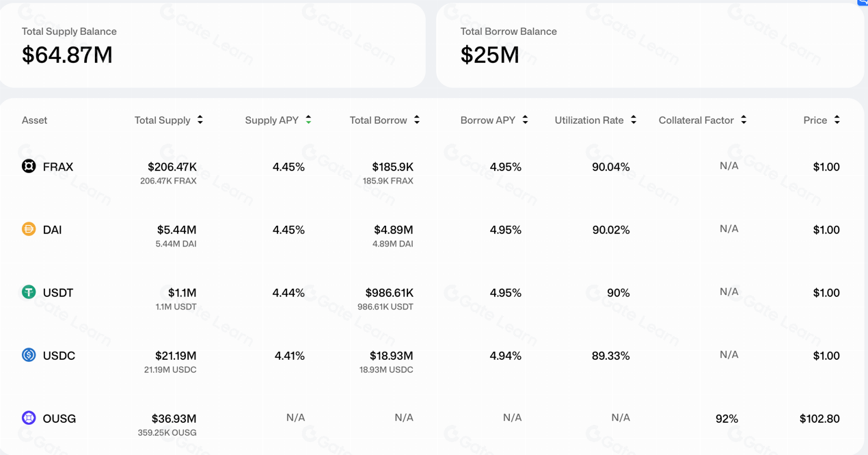Sort by Utilization Rate arrows

[634, 120]
